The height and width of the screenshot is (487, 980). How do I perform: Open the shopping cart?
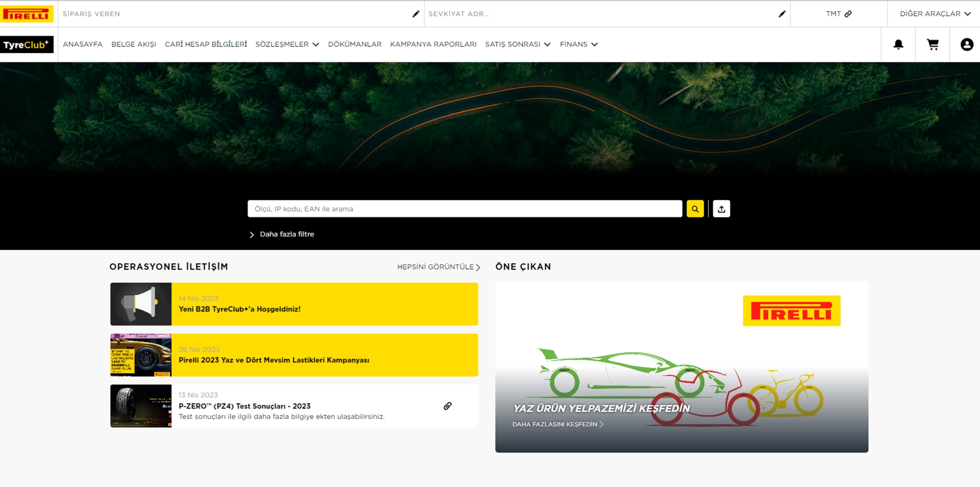[933, 44]
